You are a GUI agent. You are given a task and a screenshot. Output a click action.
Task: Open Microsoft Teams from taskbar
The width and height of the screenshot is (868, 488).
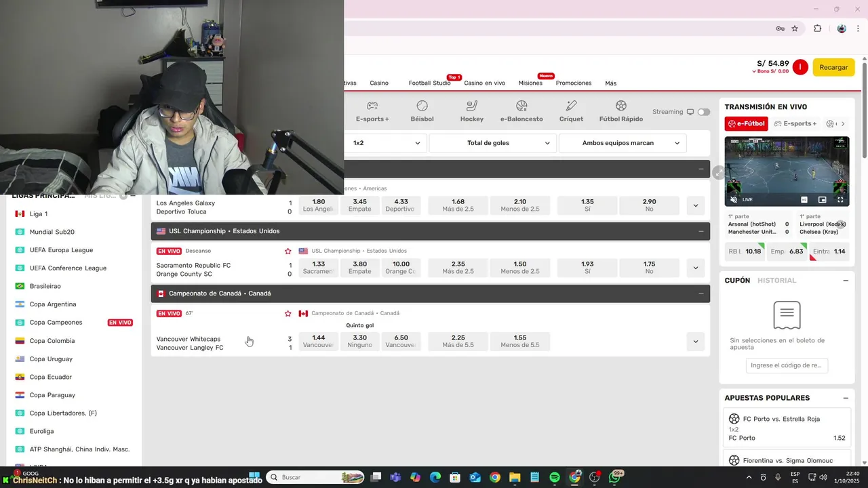(395, 477)
